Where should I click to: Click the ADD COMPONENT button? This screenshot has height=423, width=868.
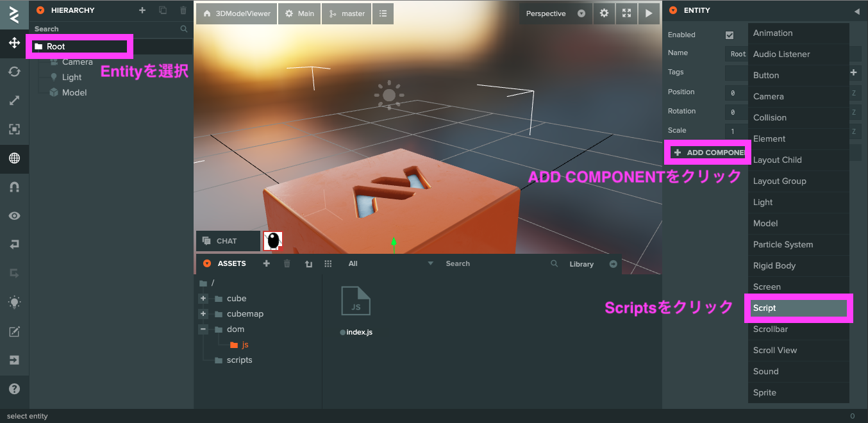click(x=708, y=153)
